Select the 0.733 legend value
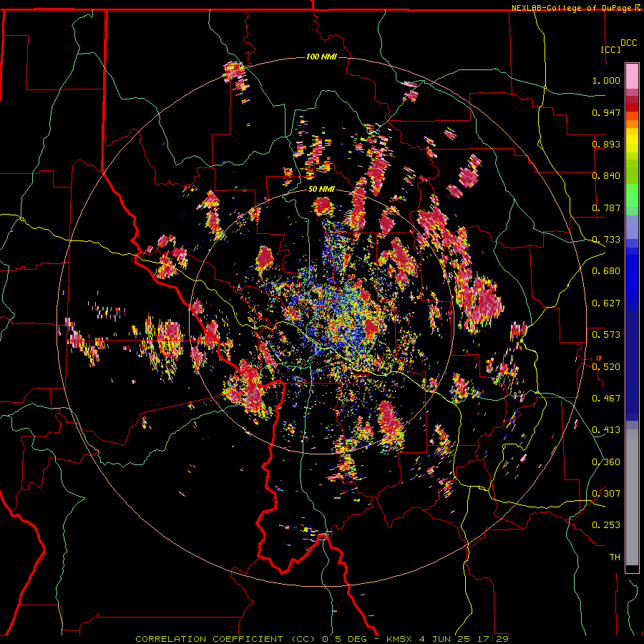The image size is (644, 644). [x=606, y=240]
